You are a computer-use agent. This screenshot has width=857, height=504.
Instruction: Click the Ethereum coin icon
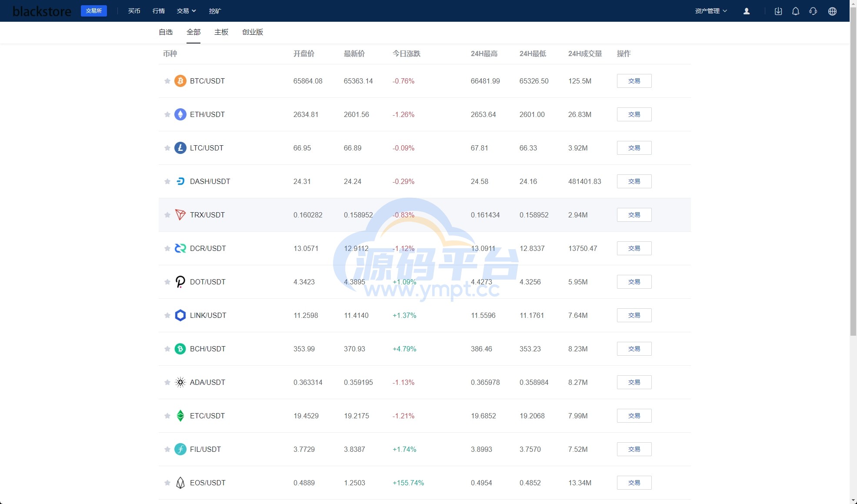point(180,114)
